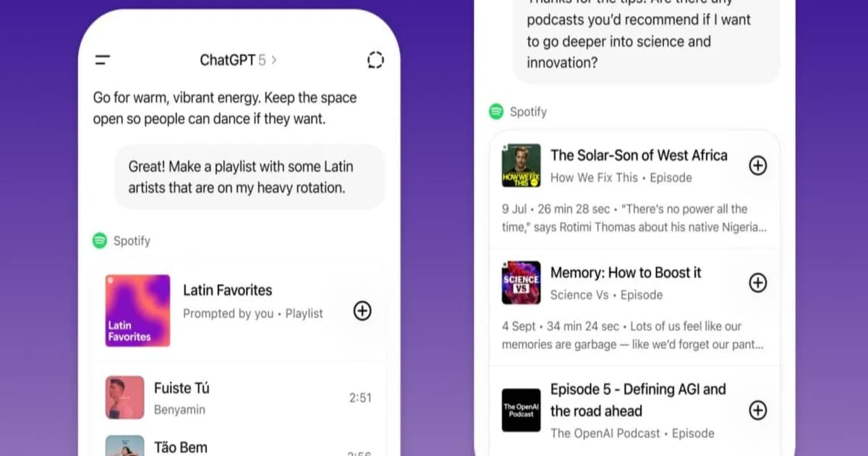Click 'The OpenAI Podcast • Episode' subtitle
868x456 pixels.
632,433
